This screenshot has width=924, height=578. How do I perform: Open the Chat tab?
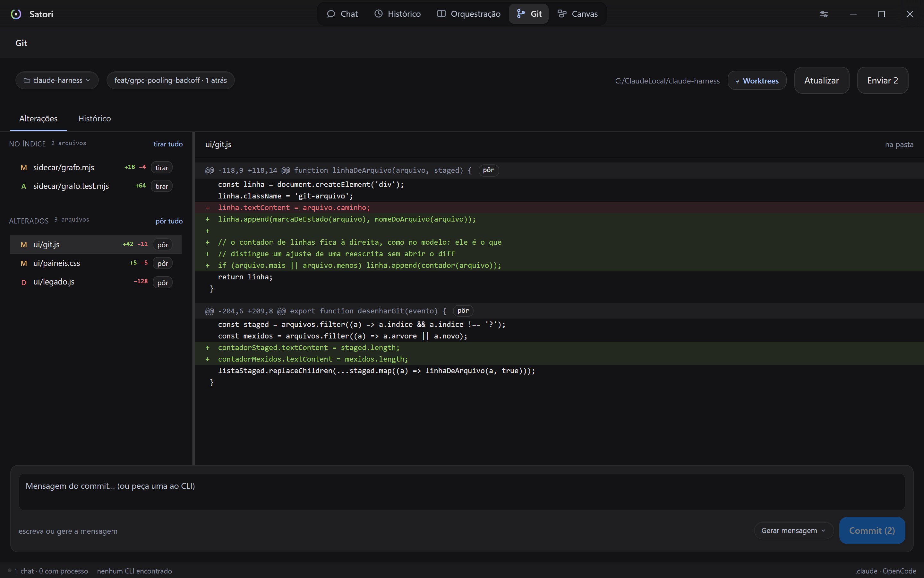click(x=342, y=14)
